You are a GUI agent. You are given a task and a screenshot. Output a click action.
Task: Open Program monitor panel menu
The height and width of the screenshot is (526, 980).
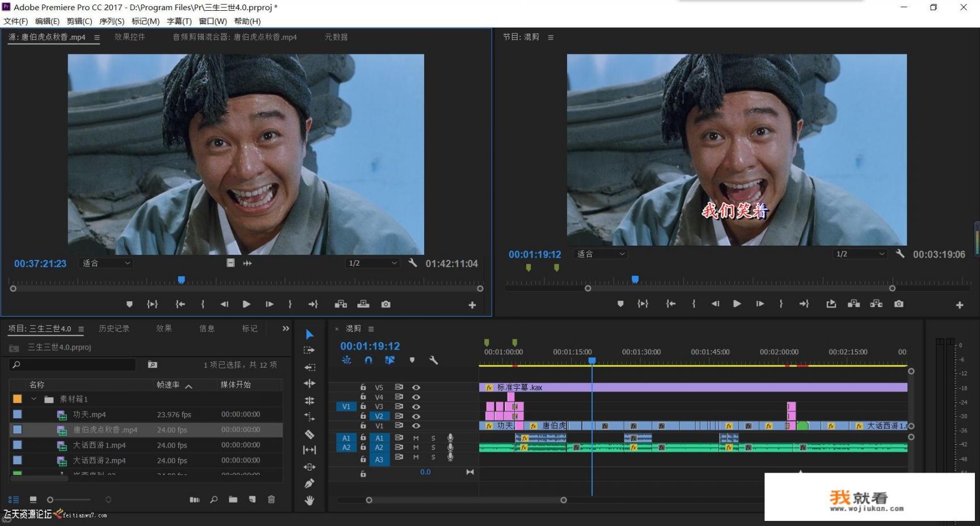tap(551, 37)
